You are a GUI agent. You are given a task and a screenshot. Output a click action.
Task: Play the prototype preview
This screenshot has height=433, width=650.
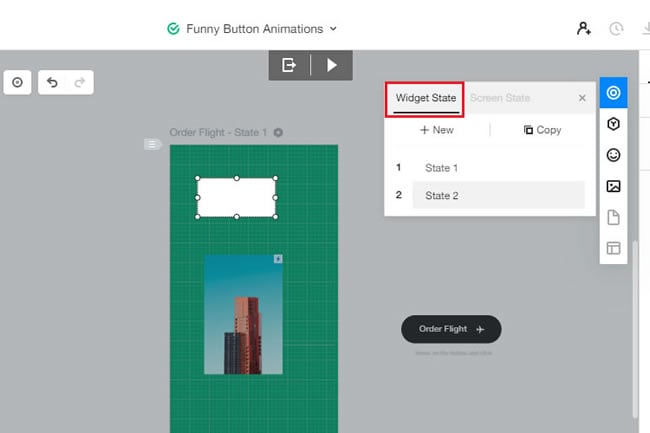331,65
